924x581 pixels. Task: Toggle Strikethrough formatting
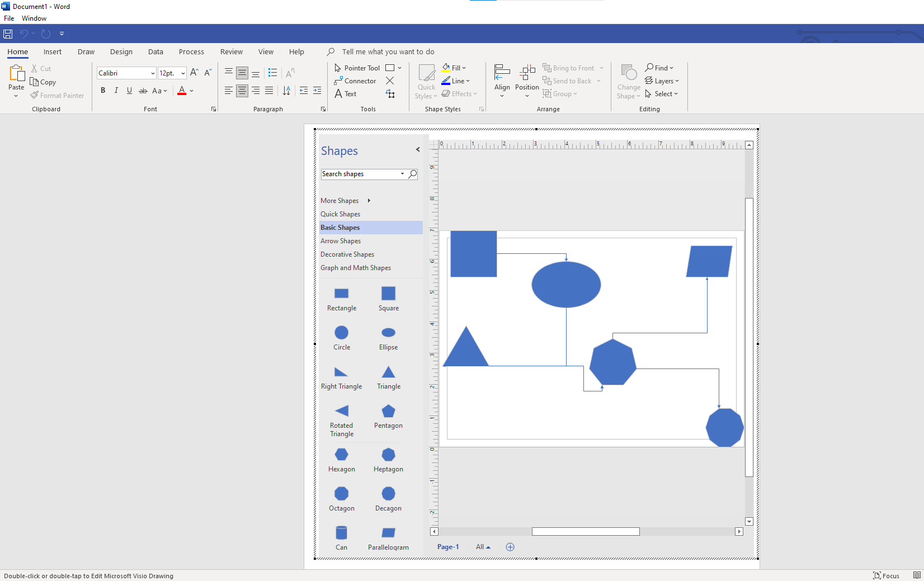click(143, 91)
